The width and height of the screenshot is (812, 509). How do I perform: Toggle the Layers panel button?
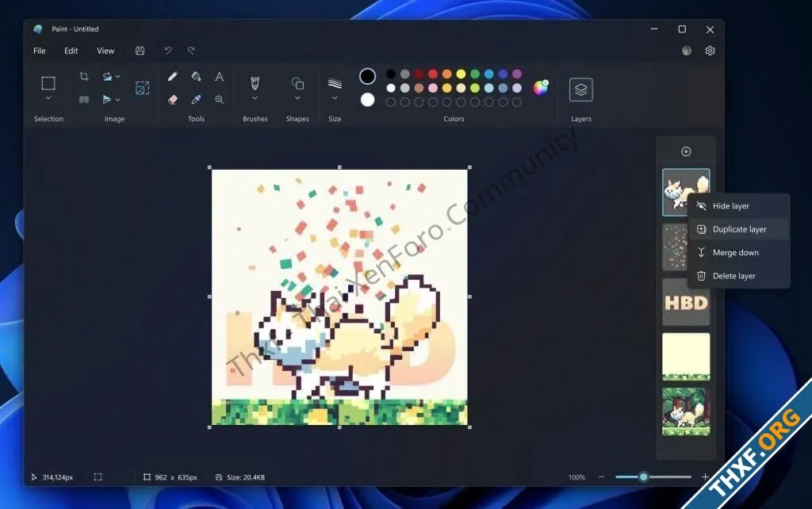point(581,90)
